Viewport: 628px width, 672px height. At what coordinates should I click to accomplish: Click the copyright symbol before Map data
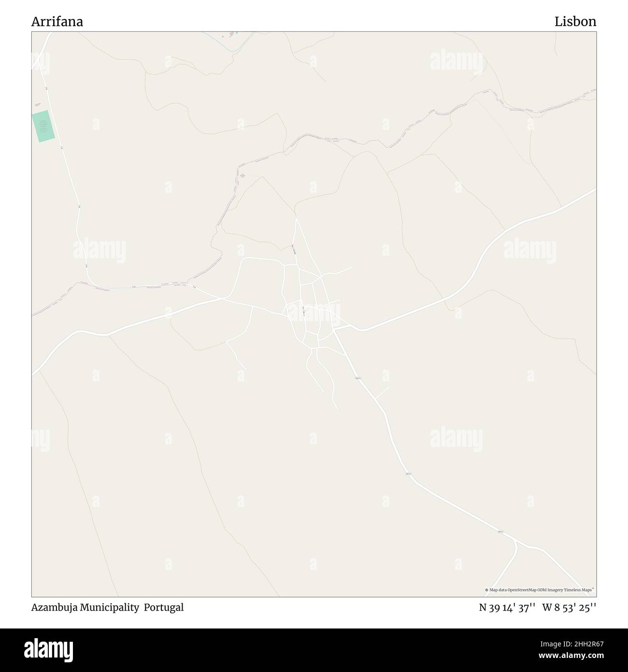tap(487, 590)
